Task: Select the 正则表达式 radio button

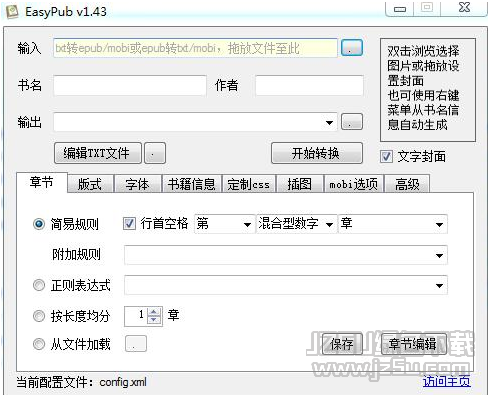Action: pos(39,285)
